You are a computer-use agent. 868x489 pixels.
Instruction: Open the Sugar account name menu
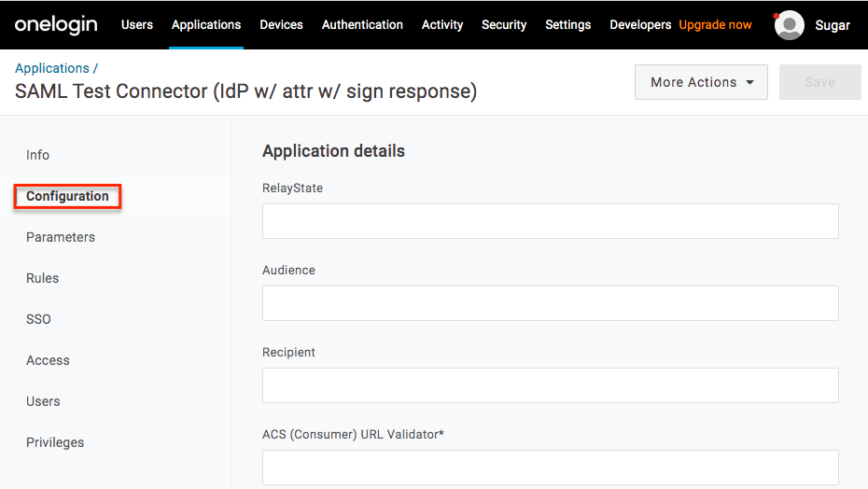click(832, 25)
